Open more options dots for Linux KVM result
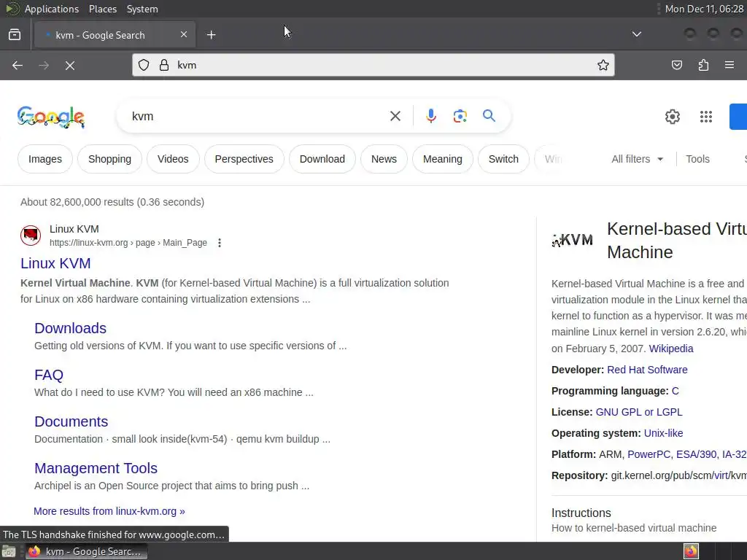This screenshot has width=747, height=560. tap(220, 243)
